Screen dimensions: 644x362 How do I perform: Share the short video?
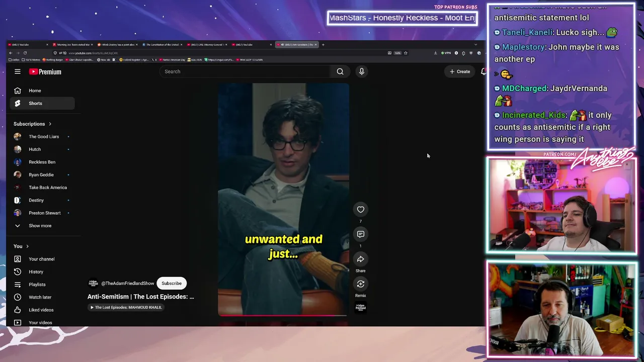[x=361, y=259]
